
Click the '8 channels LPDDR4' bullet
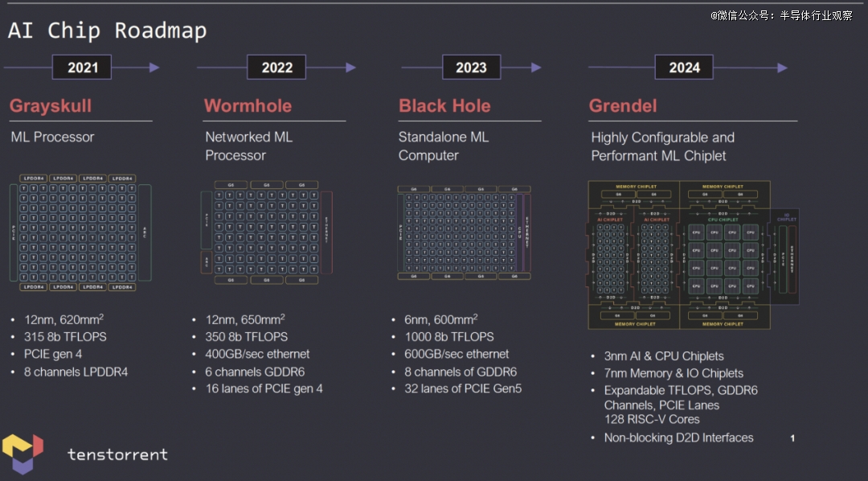coord(76,372)
